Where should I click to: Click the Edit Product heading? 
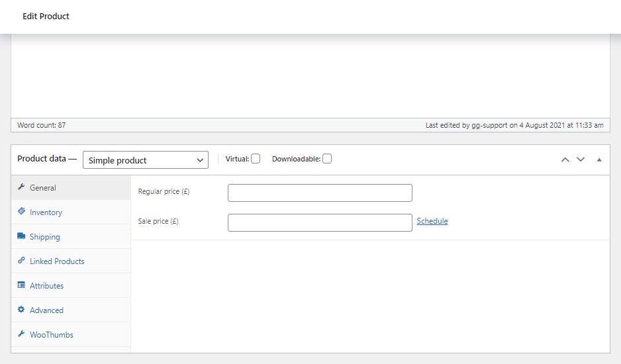46,17
